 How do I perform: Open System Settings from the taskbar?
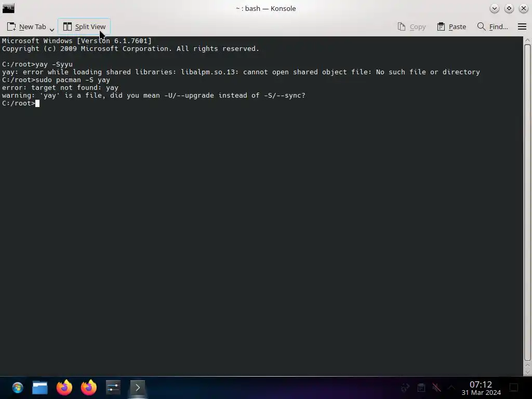113,388
